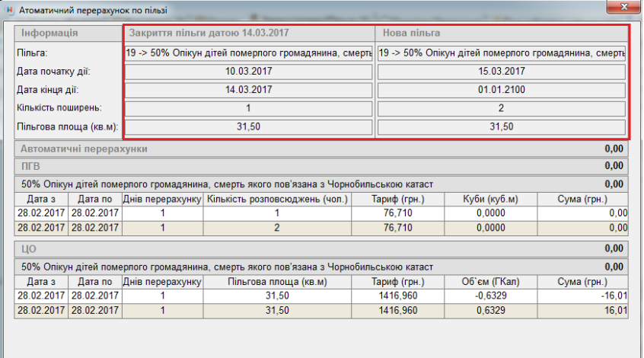
Task: Click the Кількість поширень field with value 2
Action: [502, 108]
